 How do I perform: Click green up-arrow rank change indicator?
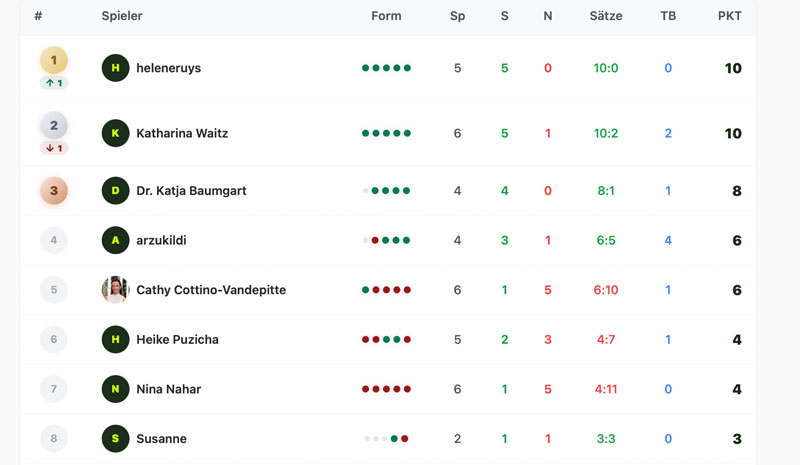[54, 83]
